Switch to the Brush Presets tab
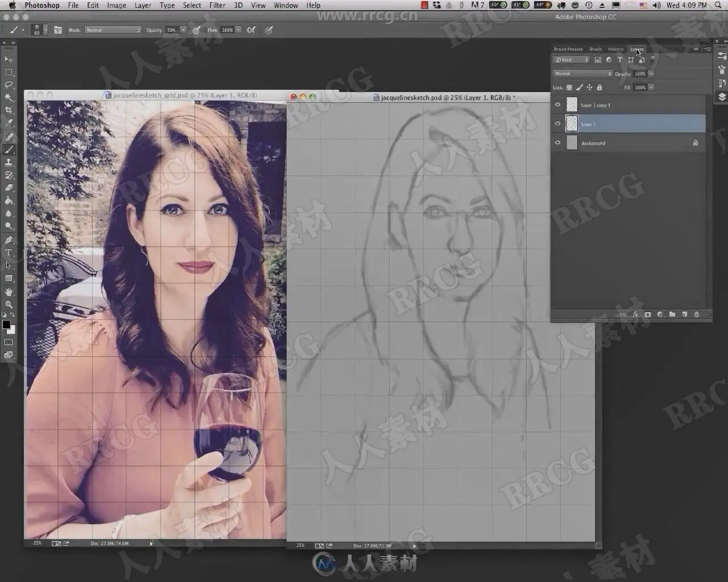This screenshot has width=728, height=582. tap(568, 49)
